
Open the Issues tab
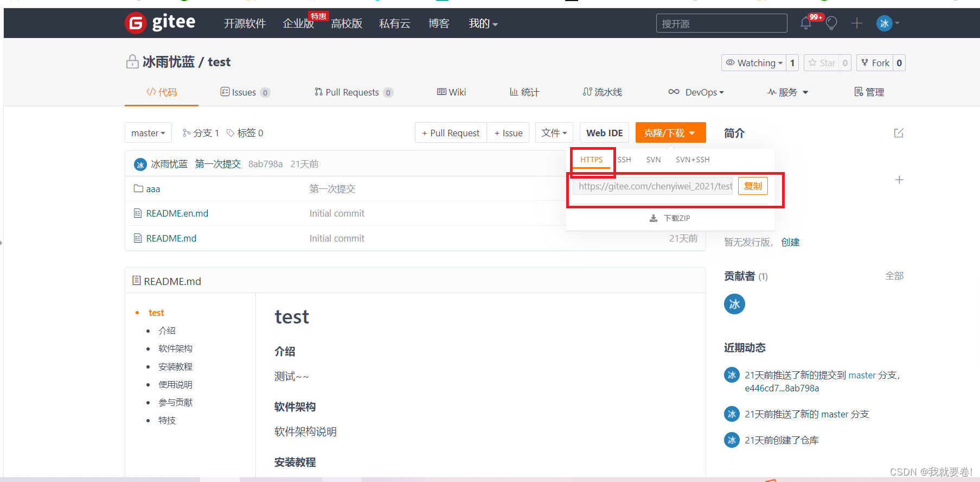245,92
